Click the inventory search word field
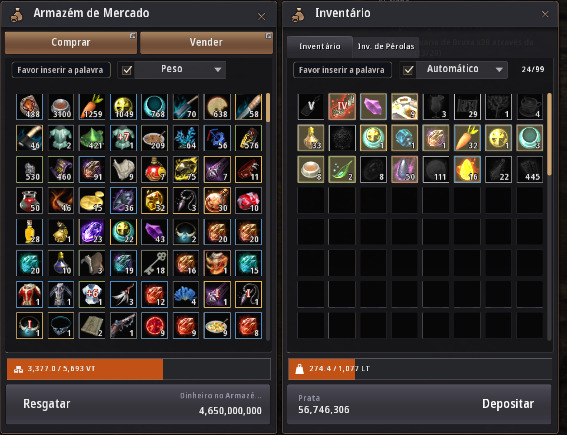The image size is (567, 435). coord(342,70)
